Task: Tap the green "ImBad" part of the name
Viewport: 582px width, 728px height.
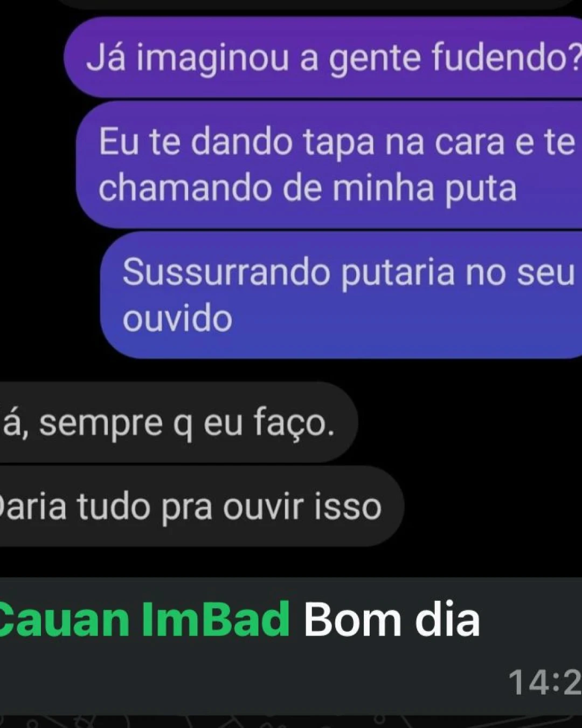Action: tap(216, 619)
